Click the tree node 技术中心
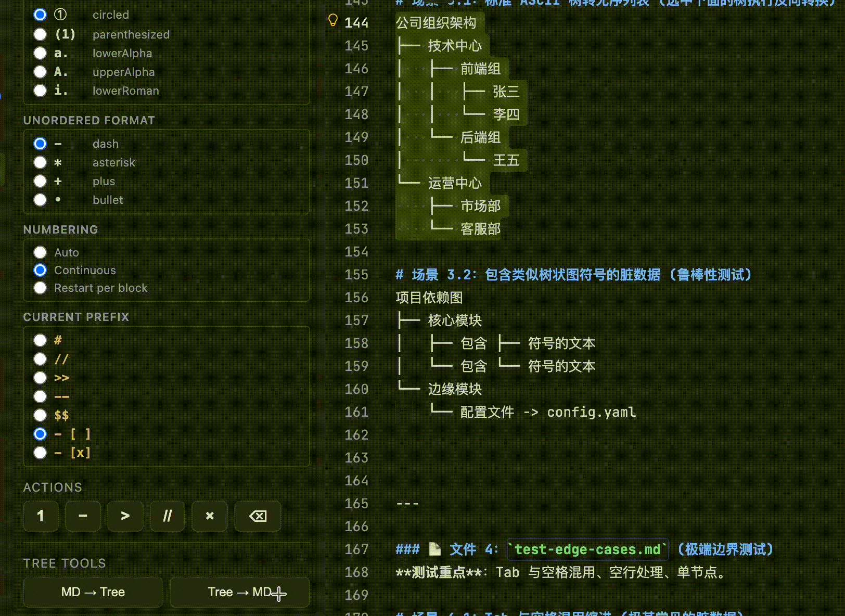 (455, 46)
